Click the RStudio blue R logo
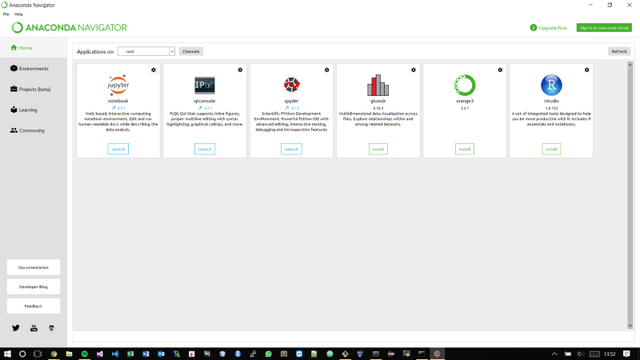The height and width of the screenshot is (360, 640). [551, 85]
